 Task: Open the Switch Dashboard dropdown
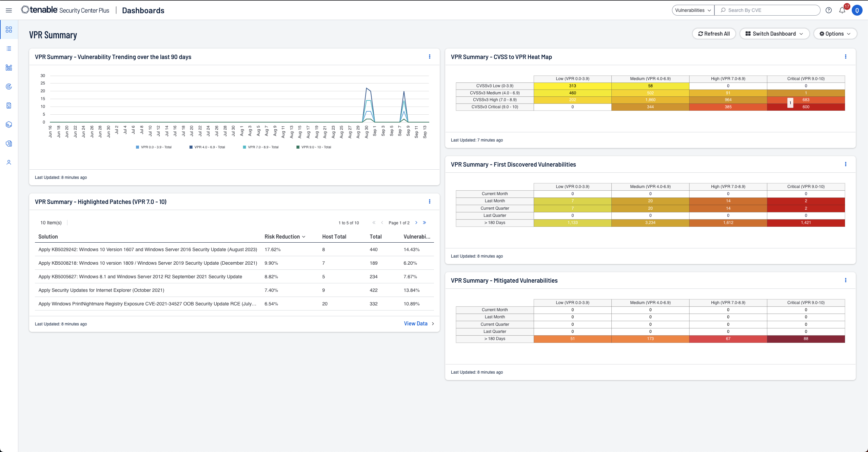(x=774, y=34)
